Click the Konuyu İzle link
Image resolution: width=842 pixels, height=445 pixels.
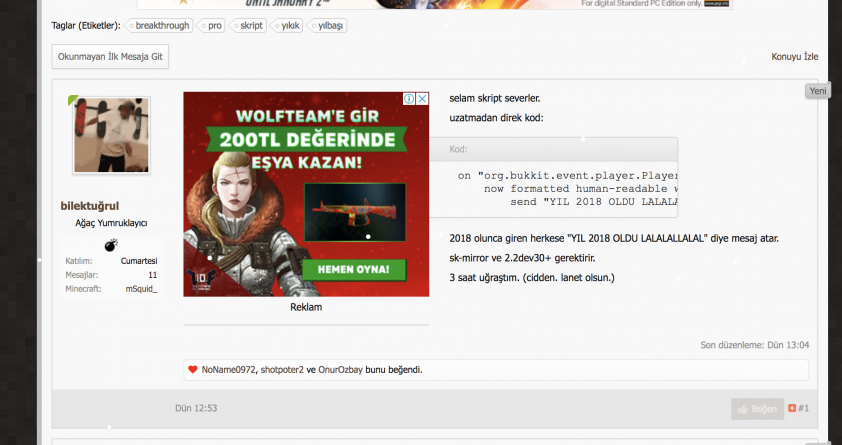click(x=795, y=56)
